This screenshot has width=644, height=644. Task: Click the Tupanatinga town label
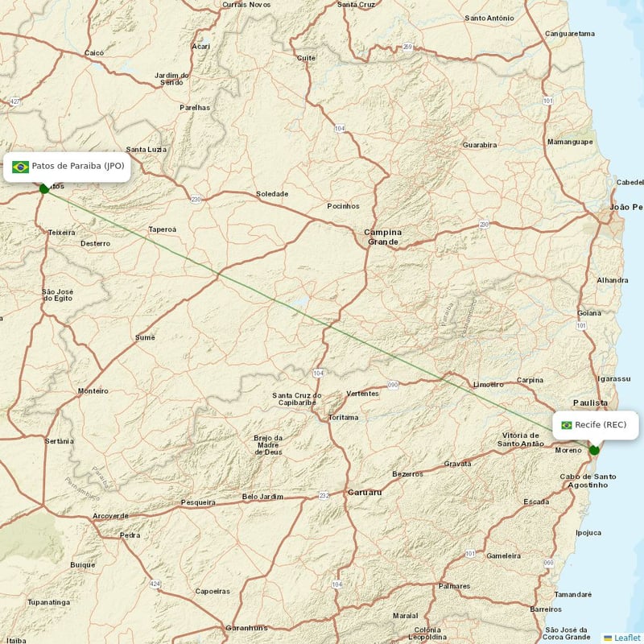pyautogui.click(x=48, y=602)
